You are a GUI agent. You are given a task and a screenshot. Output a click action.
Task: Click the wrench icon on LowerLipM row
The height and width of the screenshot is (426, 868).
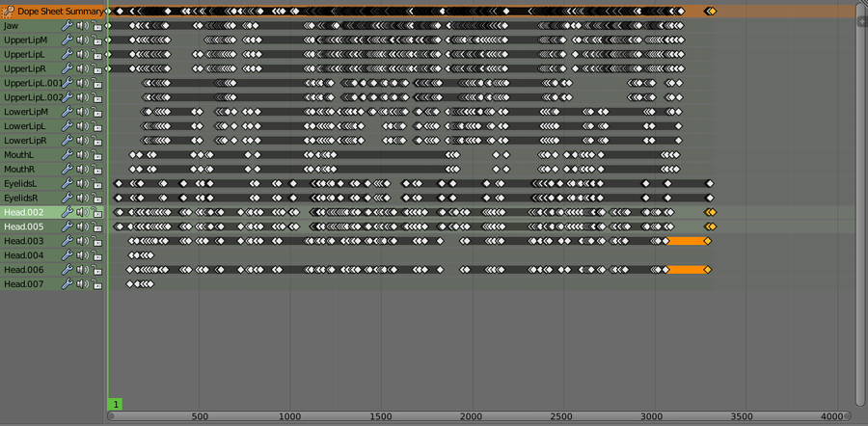click(67, 112)
